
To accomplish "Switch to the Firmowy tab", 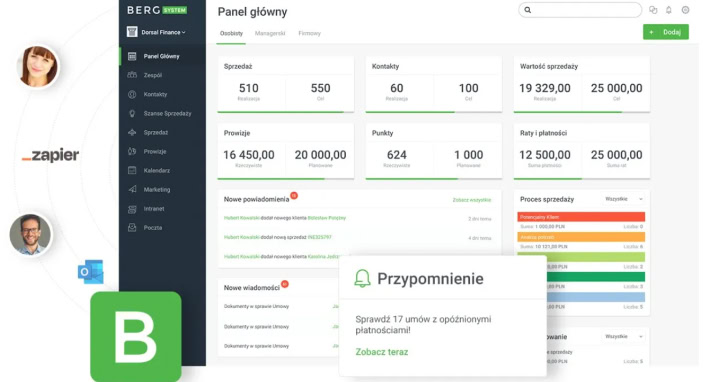I will click(x=310, y=33).
